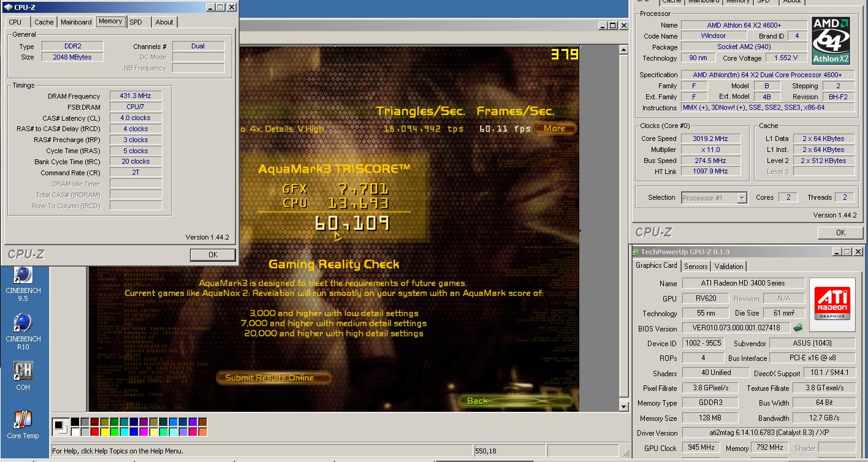
Task: Pick the orange swatch in Paint's palette
Action: [x=202, y=431]
